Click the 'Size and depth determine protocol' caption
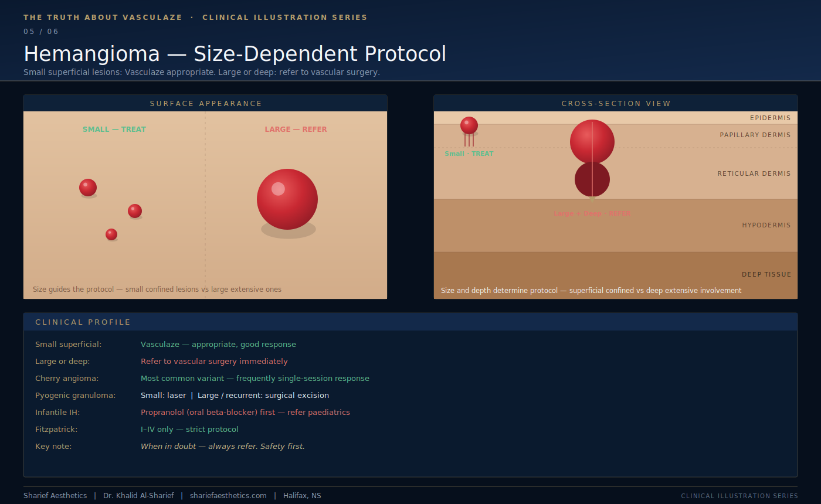This screenshot has height=504, width=821. 591,291
